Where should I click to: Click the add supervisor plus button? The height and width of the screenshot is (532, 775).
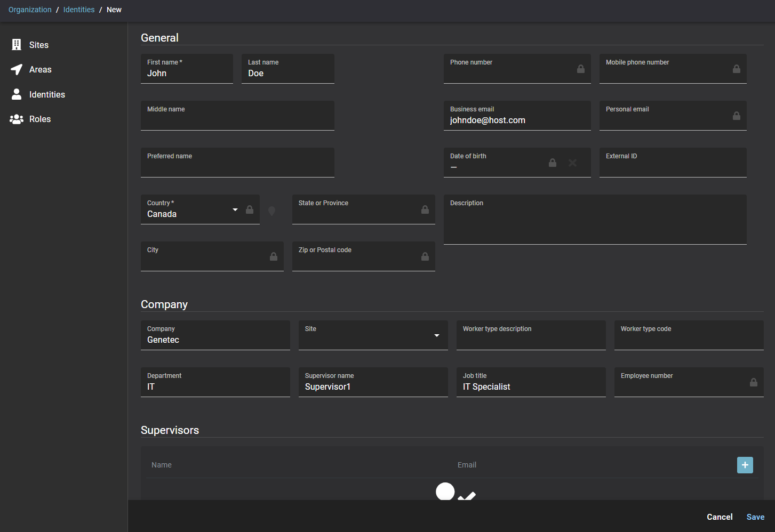(x=745, y=465)
